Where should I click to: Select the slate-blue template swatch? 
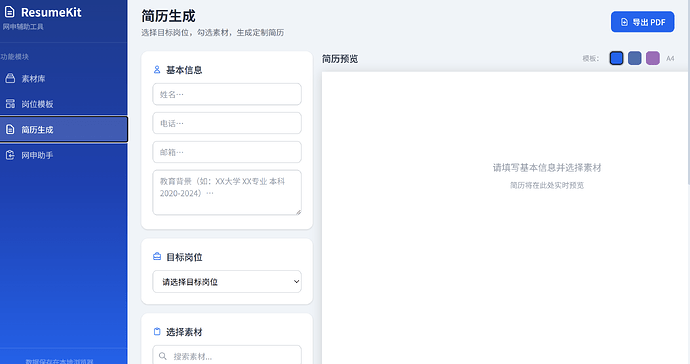(635, 58)
